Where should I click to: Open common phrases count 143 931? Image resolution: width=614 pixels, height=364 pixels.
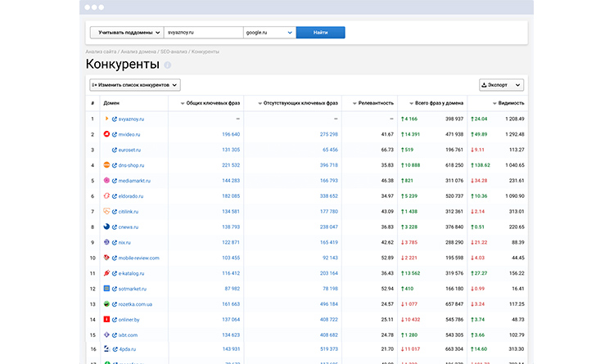(231, 349)
